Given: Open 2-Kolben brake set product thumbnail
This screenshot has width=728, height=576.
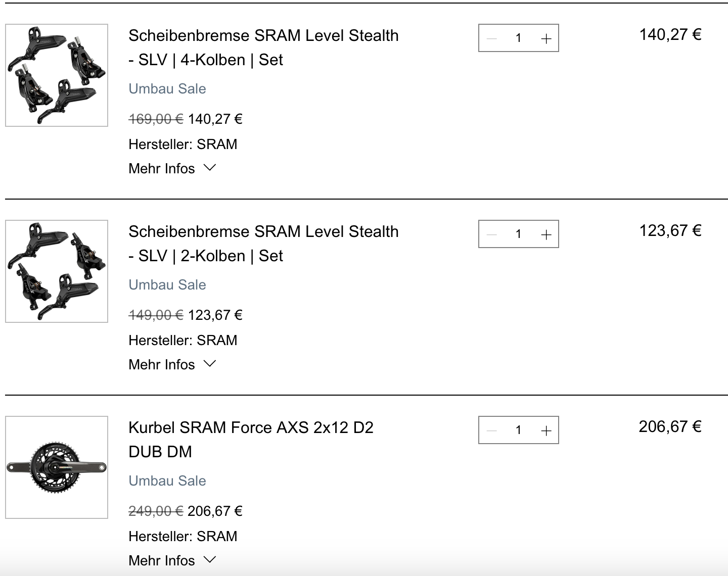Looking at the screenshot, I should click(57, 271).
